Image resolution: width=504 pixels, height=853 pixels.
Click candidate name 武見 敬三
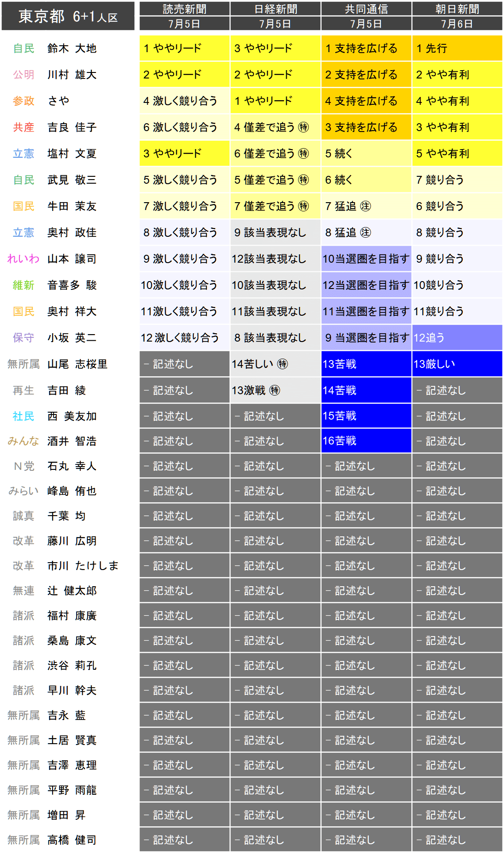72,180
